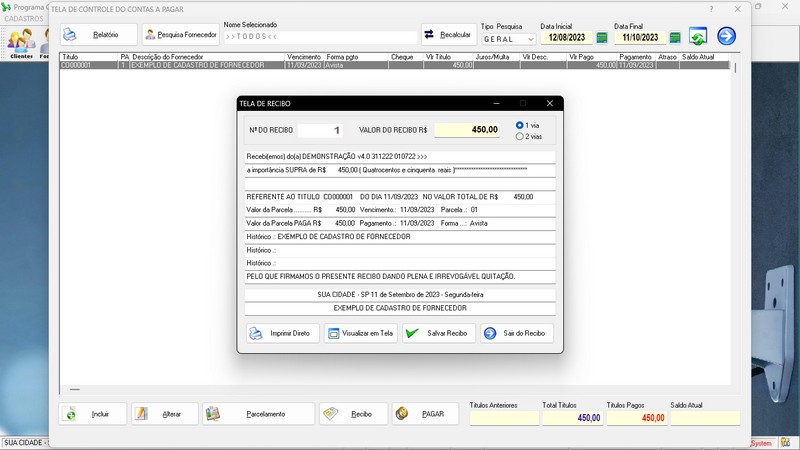800x450 pixels.
Task: Click the Parcelamento button
Action: coord(258,414)
